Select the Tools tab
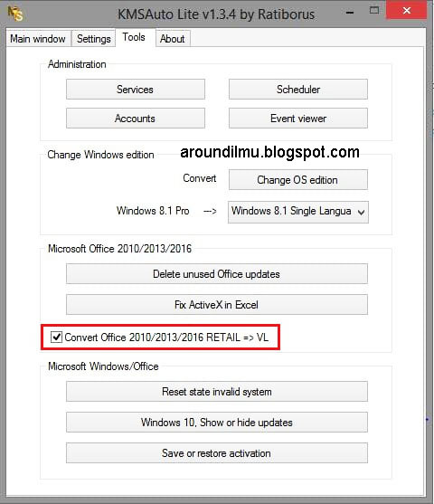Viewport: 434px width, 504px height. 134,37
